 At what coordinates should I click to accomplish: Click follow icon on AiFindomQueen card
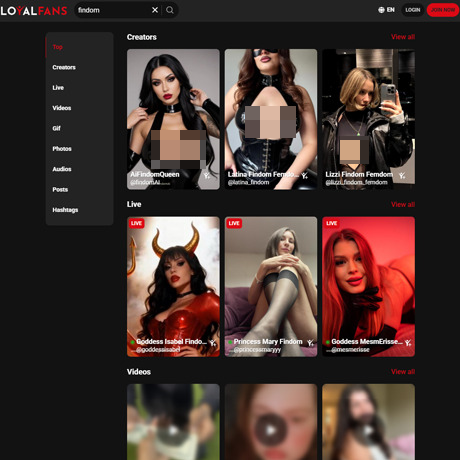207,175
